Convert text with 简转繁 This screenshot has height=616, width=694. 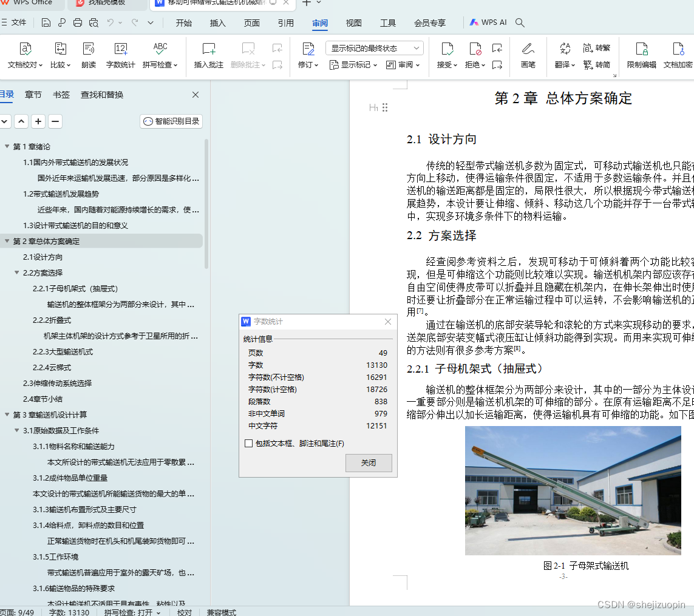click(597, 48)
